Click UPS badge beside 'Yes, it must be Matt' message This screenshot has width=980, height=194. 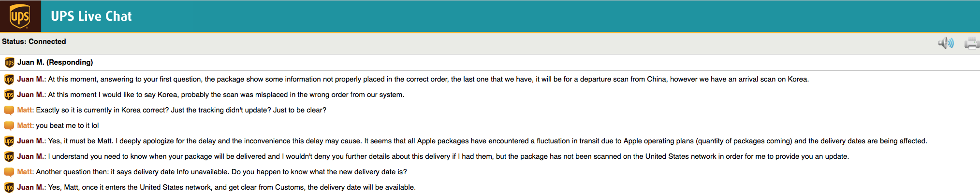[x=9, y=141]
